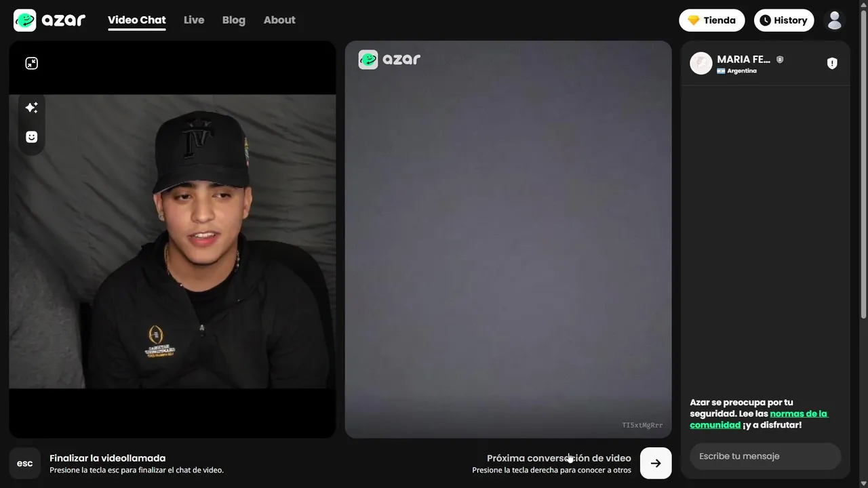Image resolution: width=868 pixels, height=488 pixels.
Task: Click the Azar logo in the header
Action: click(50, 20)
